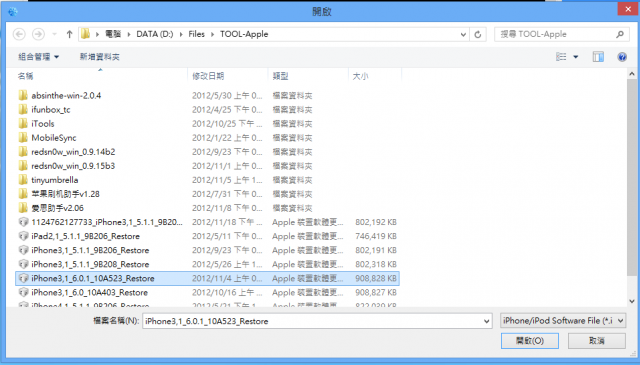
Task: Expand the address bar history dropdown
Action: pyautogui.click(x=463, y=34)
